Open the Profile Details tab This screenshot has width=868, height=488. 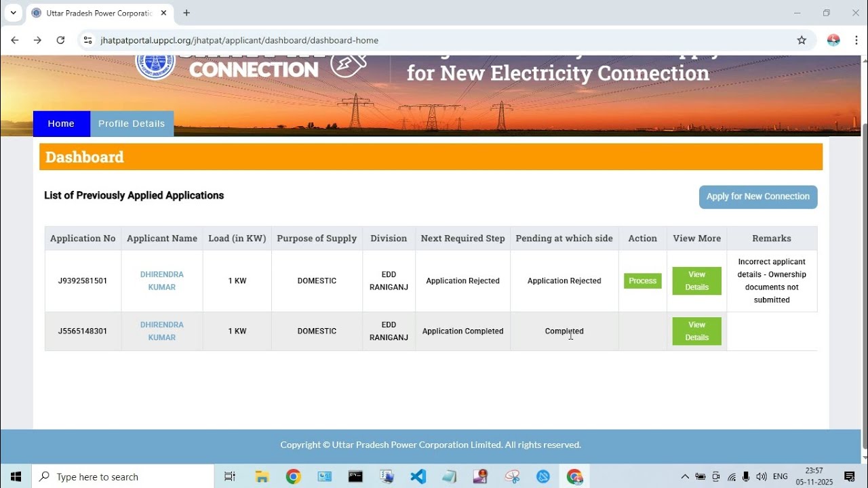pos(132,123)
